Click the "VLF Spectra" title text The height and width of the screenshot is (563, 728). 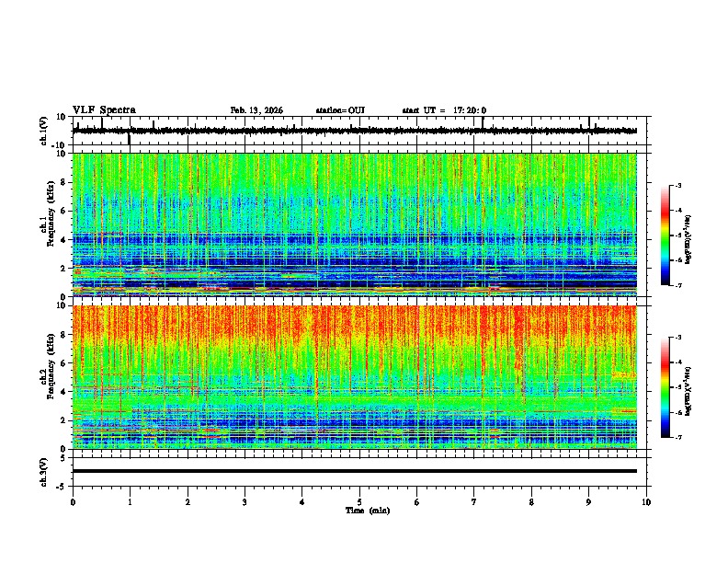(x=104, y=110)
